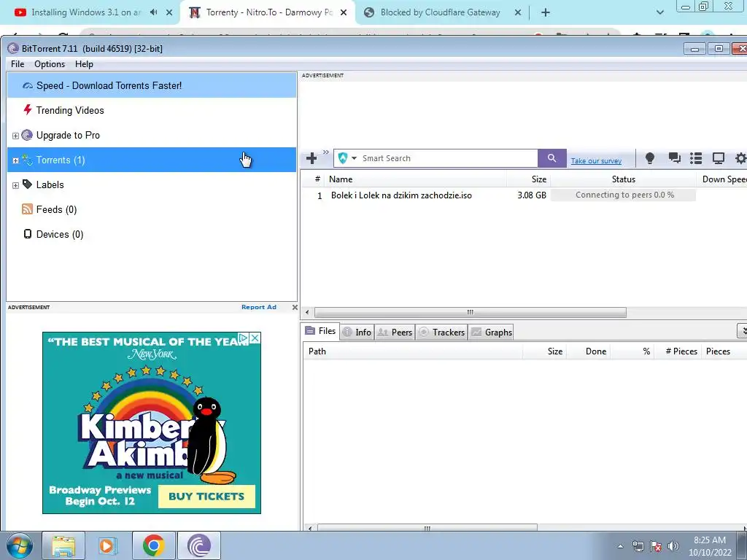Click BUY TICKETS in the ad

[206, 496]
